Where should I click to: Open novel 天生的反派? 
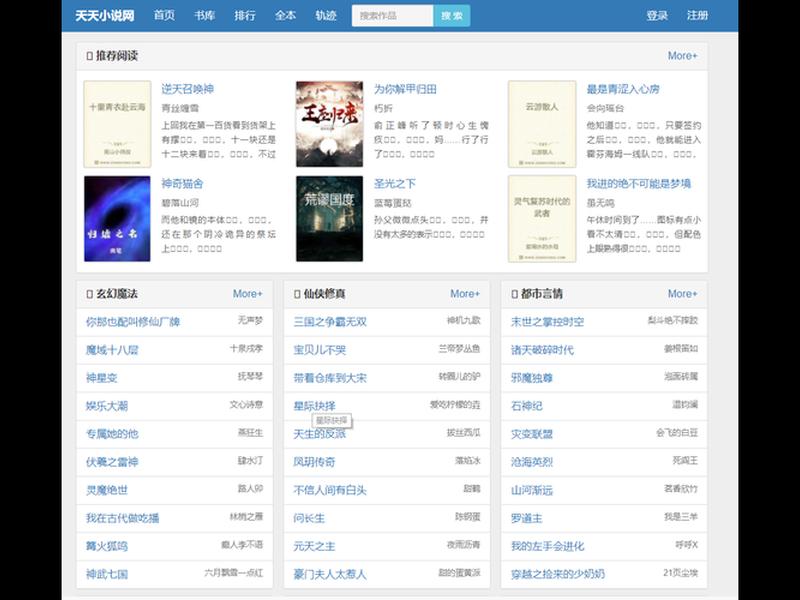(319, 434)
